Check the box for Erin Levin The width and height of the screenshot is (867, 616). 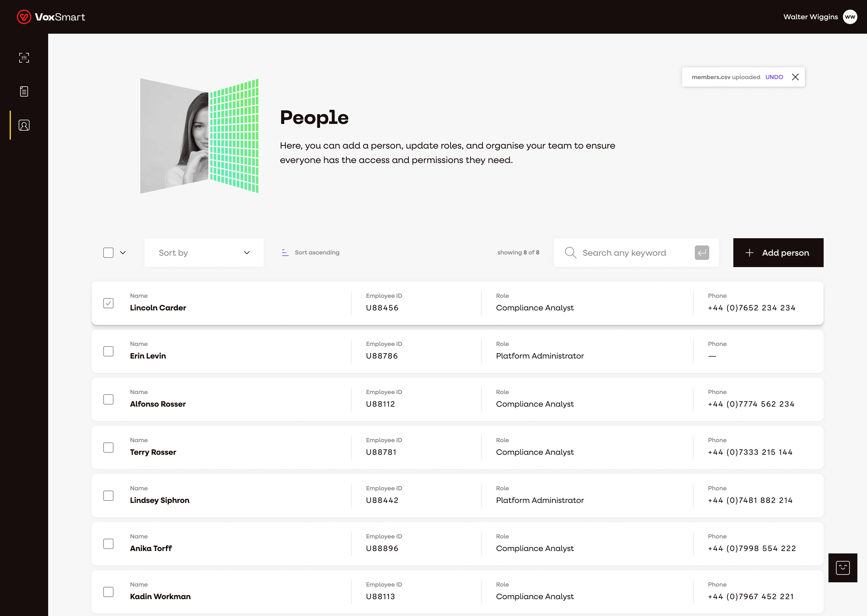[109, 351]
